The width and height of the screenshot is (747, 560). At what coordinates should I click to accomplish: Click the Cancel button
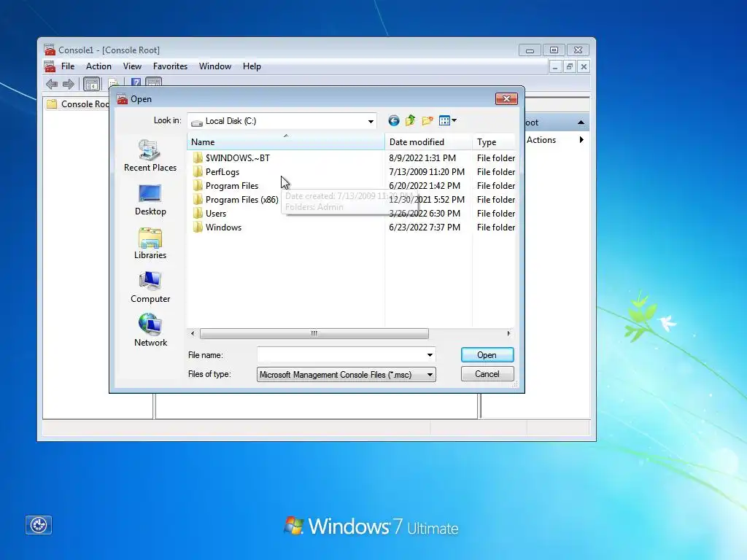pyautogui.click(x=487, y=374)
